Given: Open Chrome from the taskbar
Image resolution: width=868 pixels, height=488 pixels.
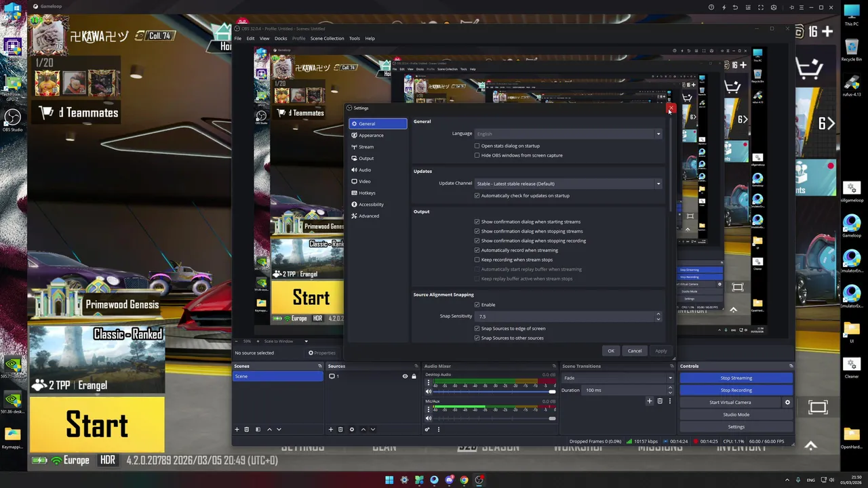Looking at the screenshot, I should click(464, 480).
